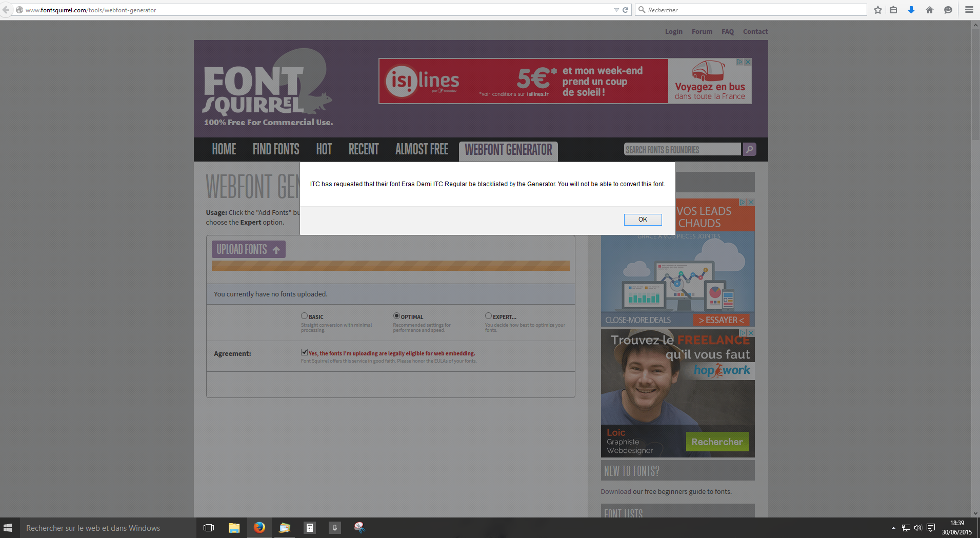The height and width of the screenshot is (538, 980).
Task: Click the address bar URL text
Action: (x=91, y=10)
